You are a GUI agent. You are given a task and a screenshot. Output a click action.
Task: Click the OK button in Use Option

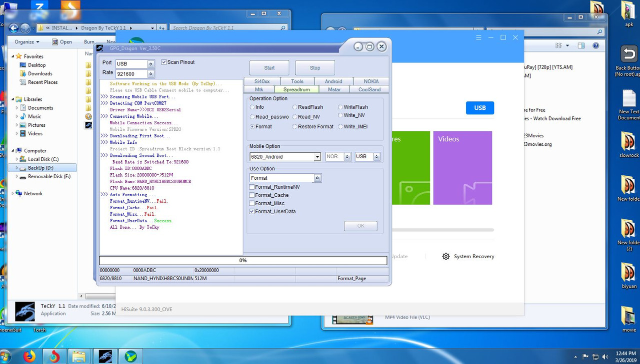pos(360,226)
